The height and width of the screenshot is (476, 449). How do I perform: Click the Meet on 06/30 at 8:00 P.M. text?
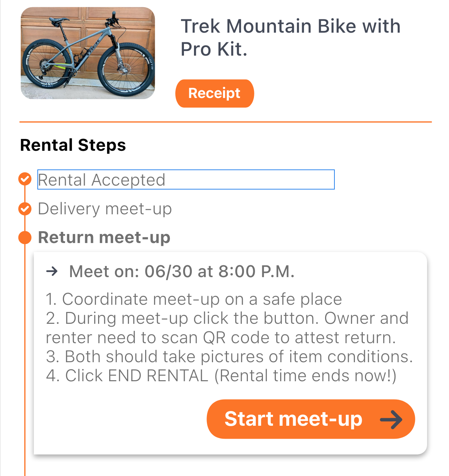pos(182,271)
